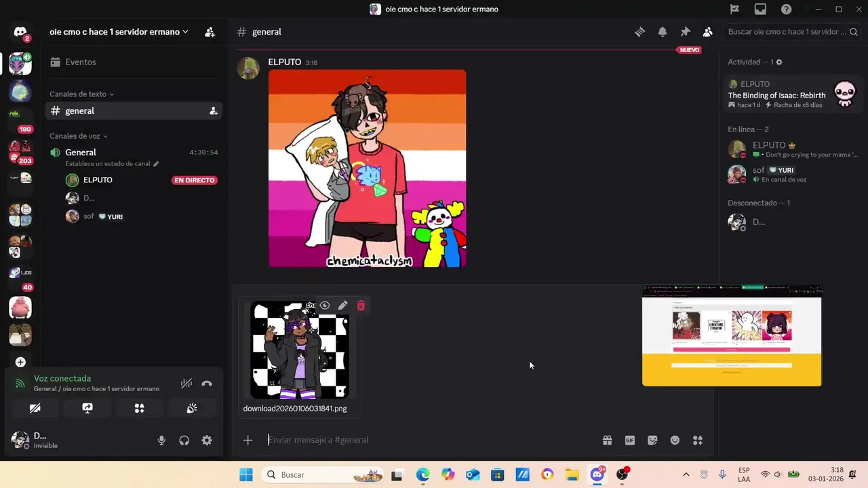Collapse the Canales de voz category
This screenshot has width=868, height=488.
79,136
